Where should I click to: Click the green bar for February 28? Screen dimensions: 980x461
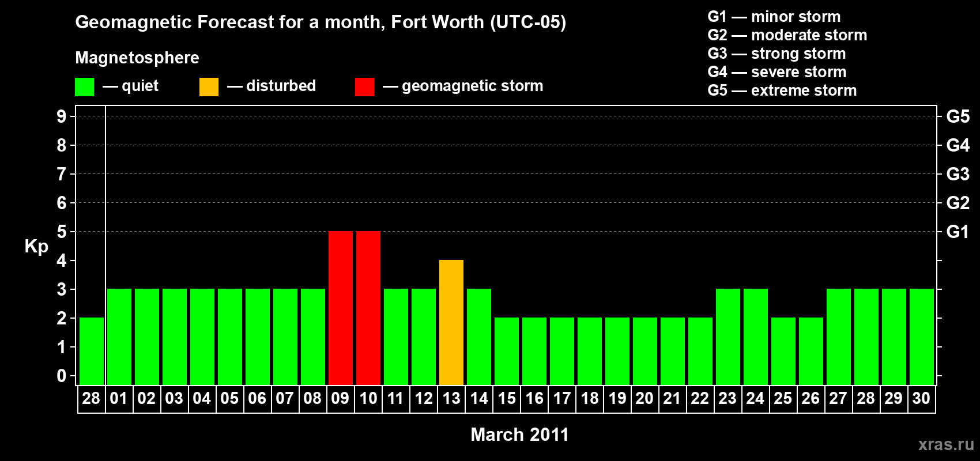[x=92, y=351]
